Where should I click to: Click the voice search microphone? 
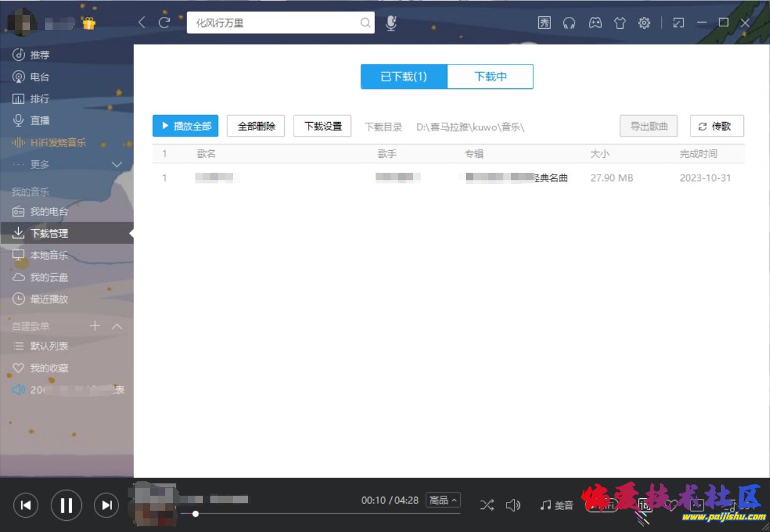tap(391, 23)
